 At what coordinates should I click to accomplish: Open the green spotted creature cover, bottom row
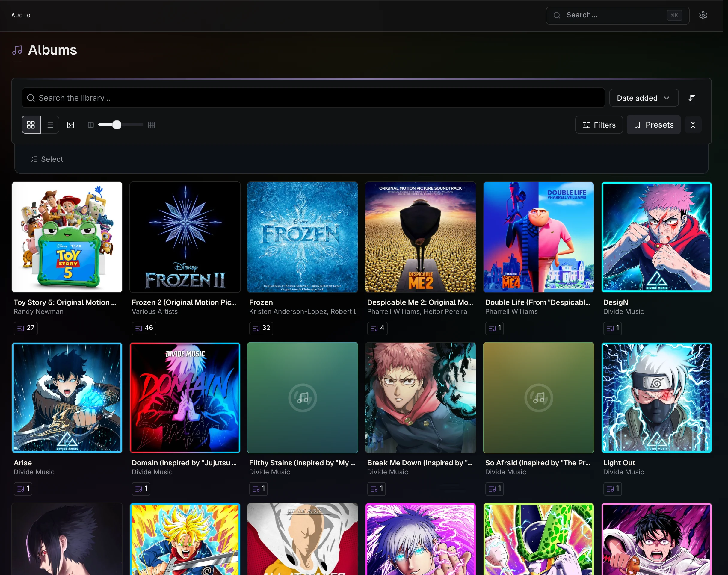538,539
